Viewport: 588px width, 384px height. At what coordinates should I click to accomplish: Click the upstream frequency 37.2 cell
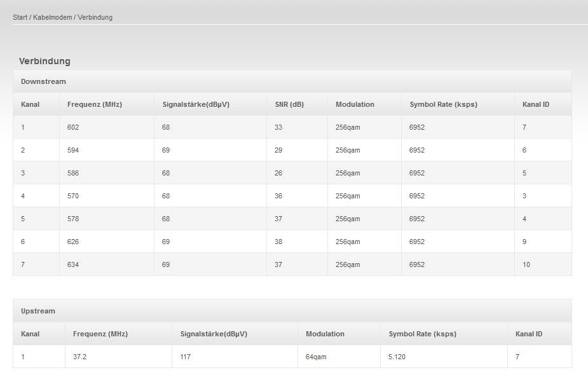118,357
